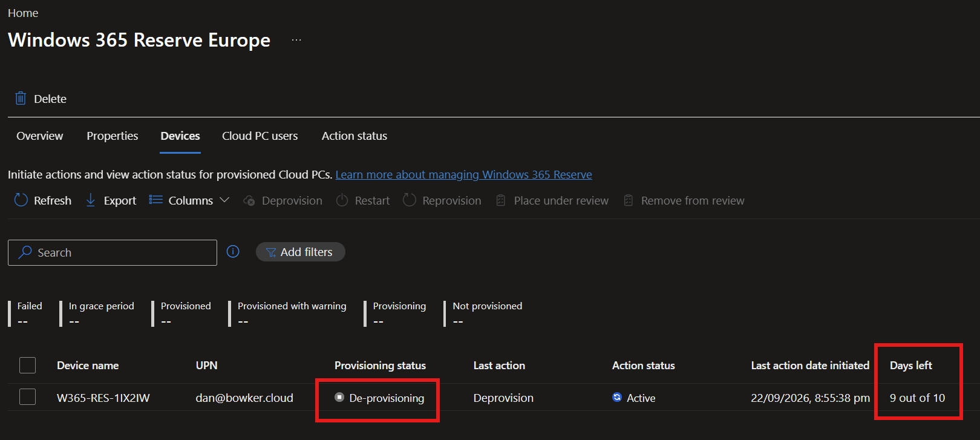Click the Delete trash bin icon
This screenshot has height=440, width=980.
pyautogui.click(x=21, y=98)
